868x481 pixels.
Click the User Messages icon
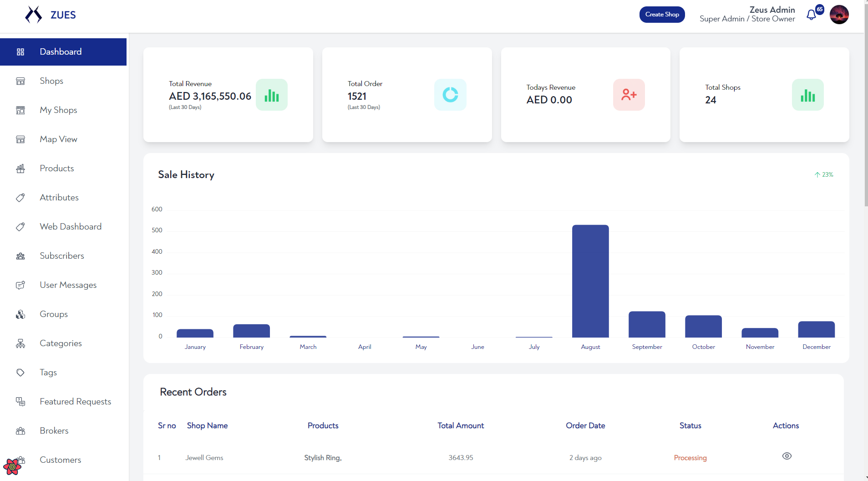pyautogui.click(x=20, y=285)
